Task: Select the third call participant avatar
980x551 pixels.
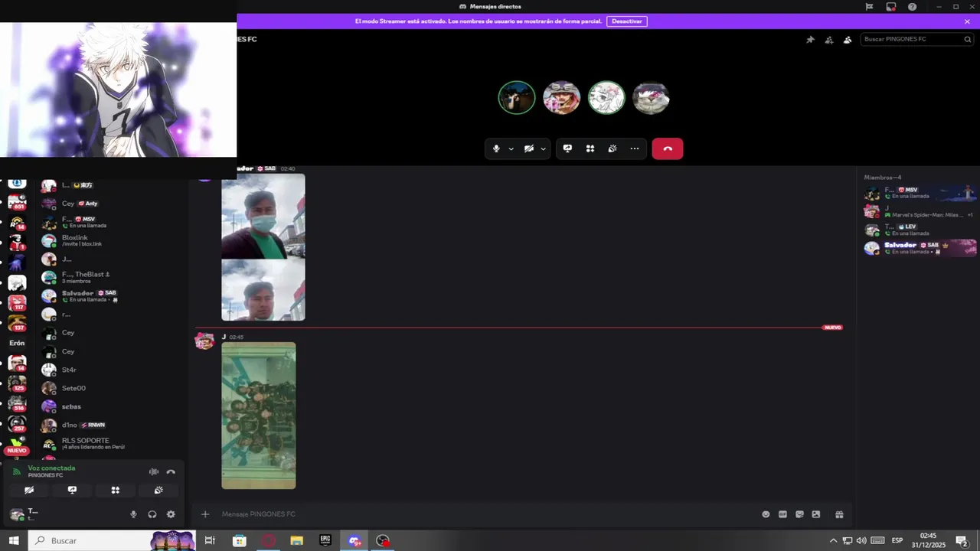Action: [x=606, y=98]
